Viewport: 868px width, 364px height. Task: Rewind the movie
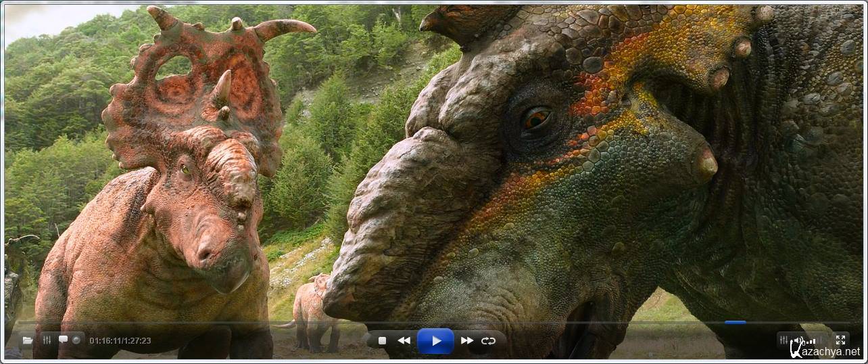click(x=404, y=341)
